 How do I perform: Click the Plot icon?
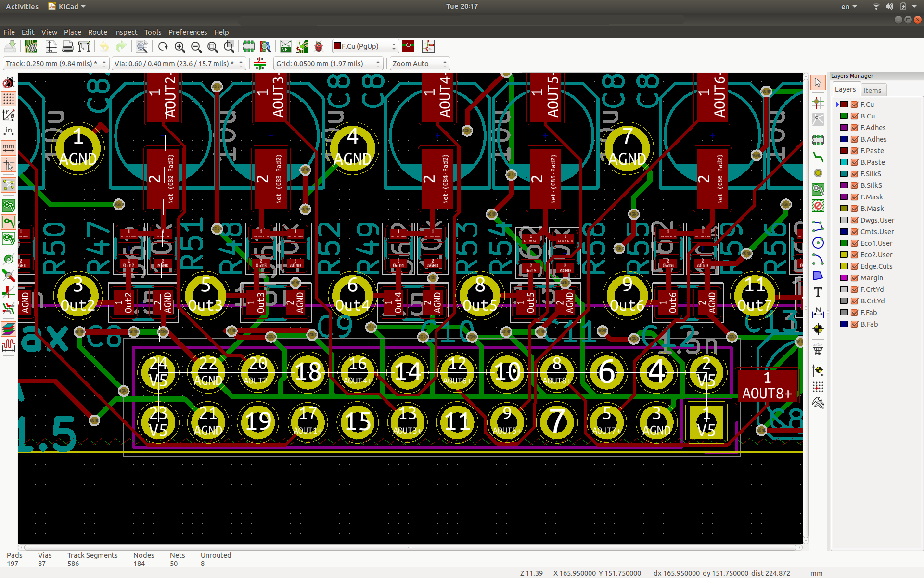84,46
